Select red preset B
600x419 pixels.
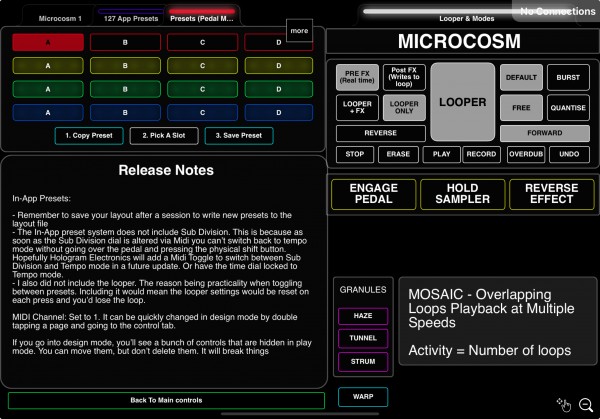(x=125, y=42)
